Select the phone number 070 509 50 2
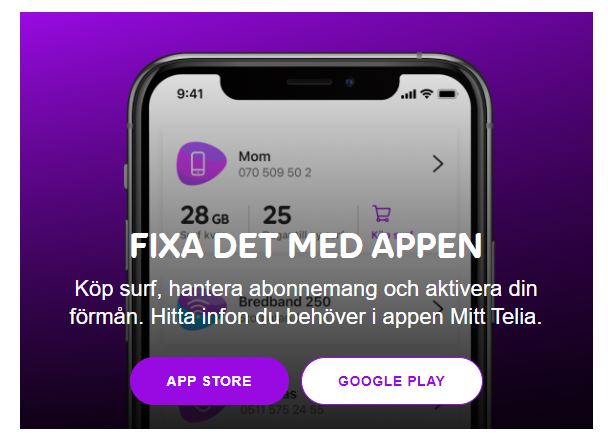 point(275,172)
